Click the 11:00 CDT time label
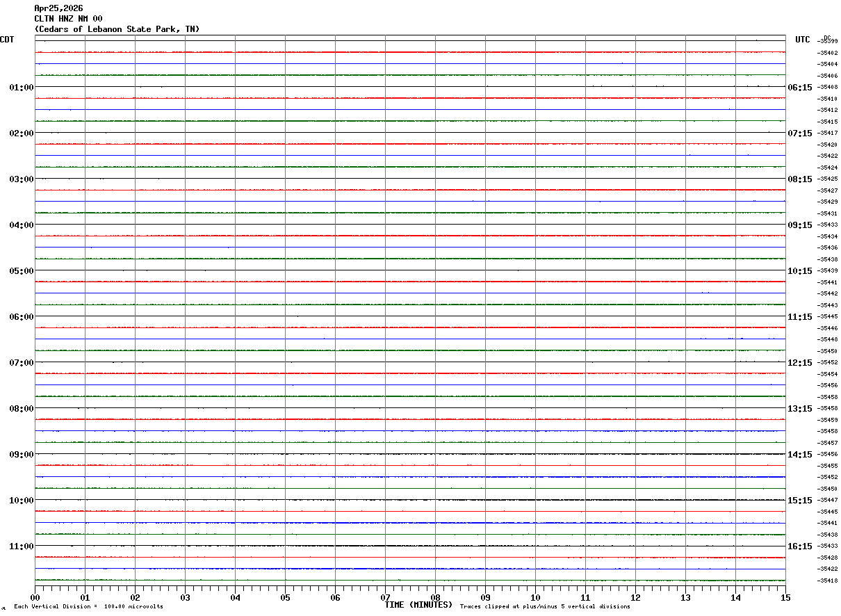The width and height of the screenshot is (841, 616). [x=22, y=546]
